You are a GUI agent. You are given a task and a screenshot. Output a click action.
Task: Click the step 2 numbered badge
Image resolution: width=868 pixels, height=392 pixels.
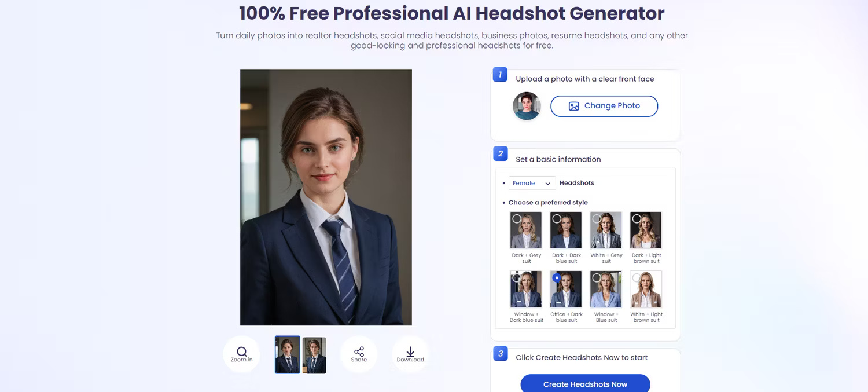click(499, 153)
